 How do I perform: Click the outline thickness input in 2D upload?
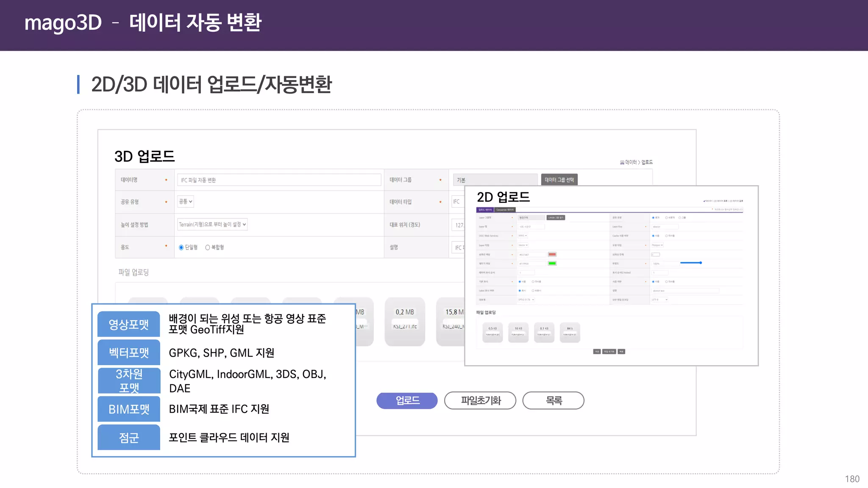[x=656, y=255]
